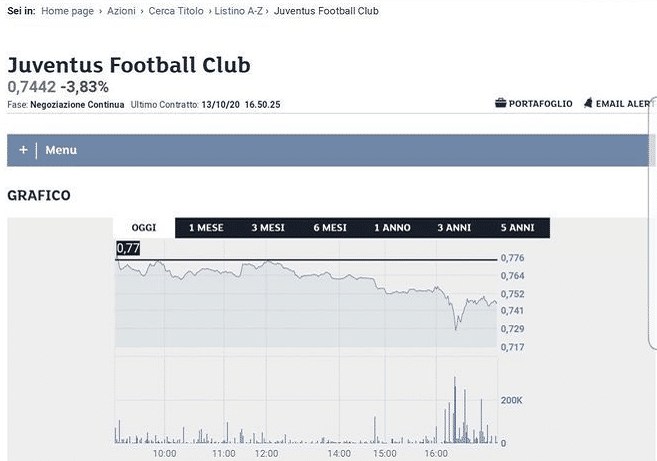Select the OGGI chart tab

[144, 228]
